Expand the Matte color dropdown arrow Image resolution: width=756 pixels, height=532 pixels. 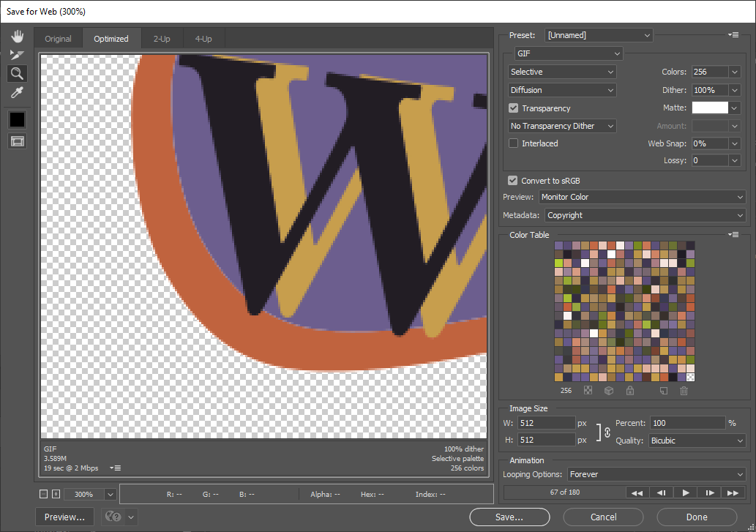point(734,108)
